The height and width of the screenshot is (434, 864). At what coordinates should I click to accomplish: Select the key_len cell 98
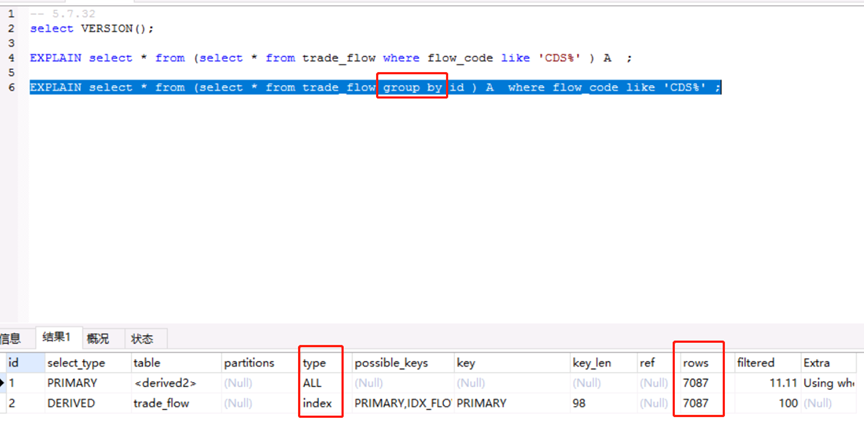pyautogui.click(x=603, y=403)
